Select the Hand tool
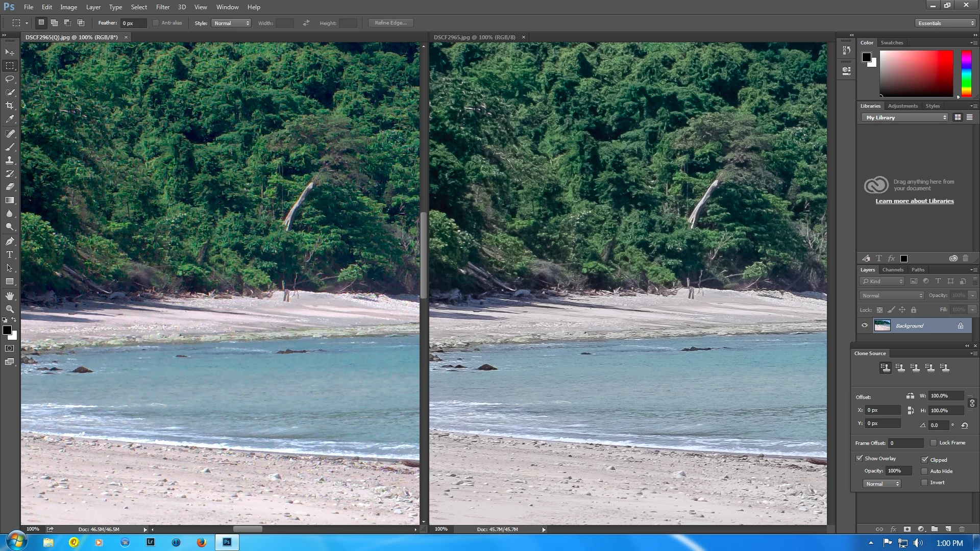This screenshot has height=551, width=980. pos(10,296)
